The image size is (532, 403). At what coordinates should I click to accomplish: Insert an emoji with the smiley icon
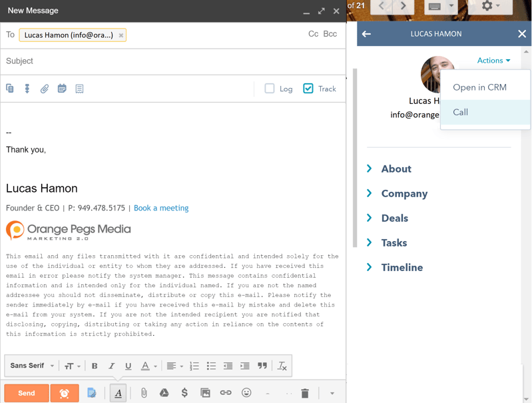click(246, 393)
